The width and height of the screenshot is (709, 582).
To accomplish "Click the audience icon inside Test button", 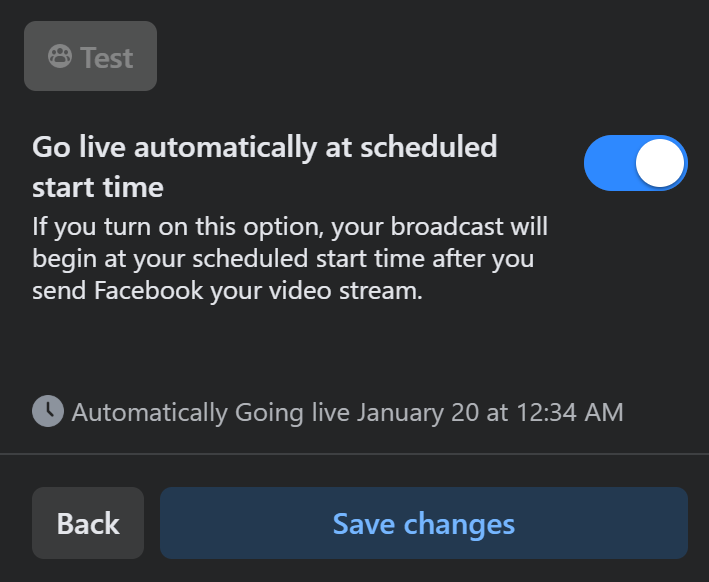I will point(60,57).
